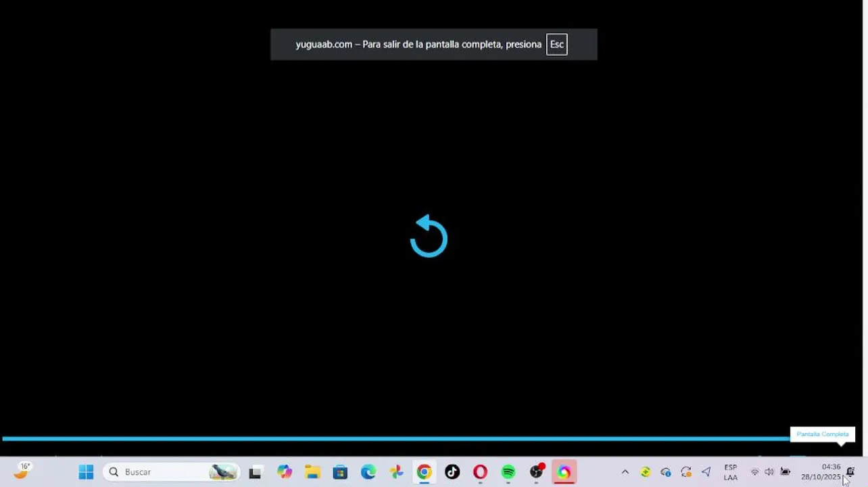The height and width of the screenshot is (487, 868).
Task: Open the dark round app with red badge
Action: [537, 471]
